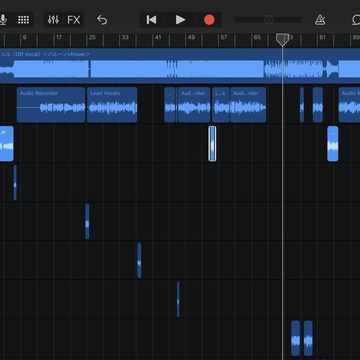
Task: Click the playhead handle on the ruler
Action: (282, 39)
